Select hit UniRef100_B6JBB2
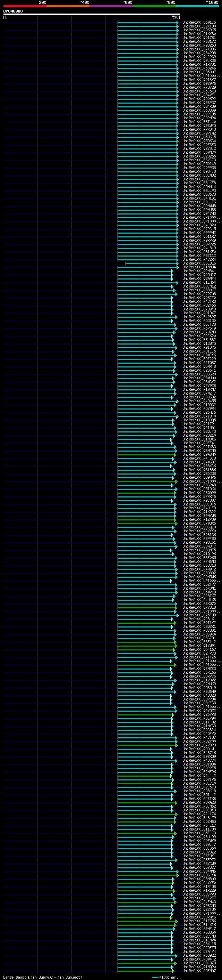 pos(199,340)
